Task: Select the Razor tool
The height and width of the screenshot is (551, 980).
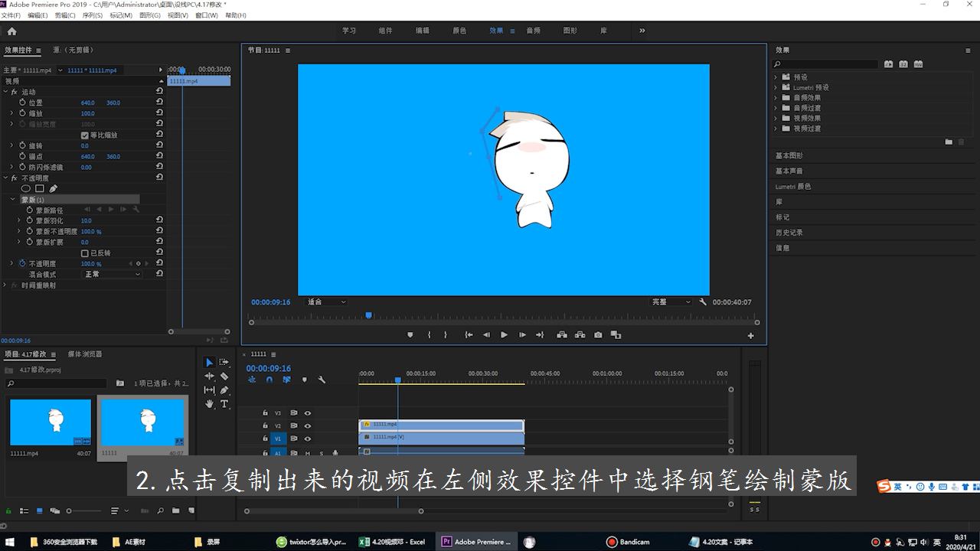Action: 224,376
